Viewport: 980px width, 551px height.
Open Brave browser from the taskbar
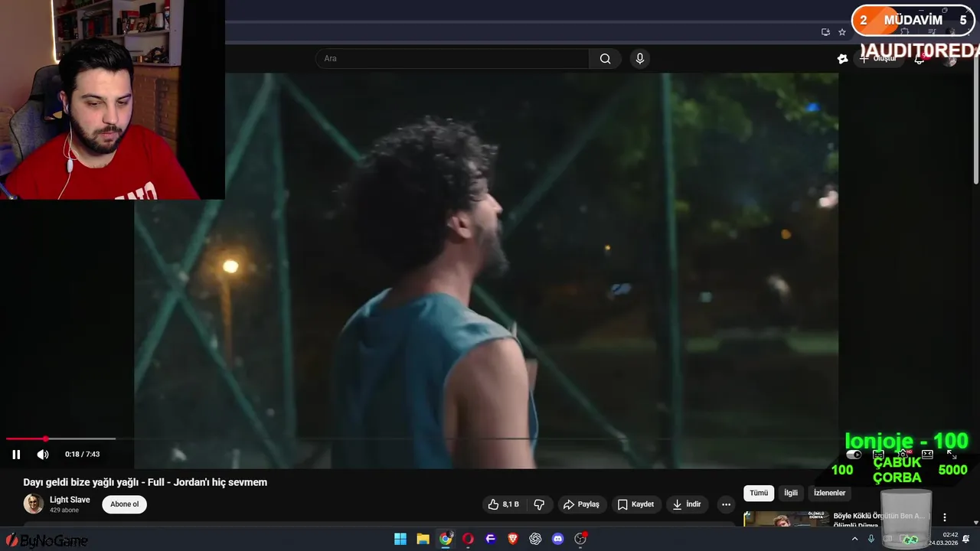[x=513, y=539]
